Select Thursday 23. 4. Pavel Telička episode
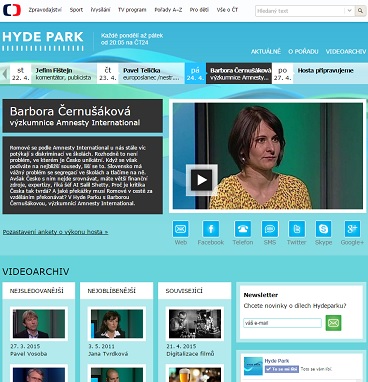Viewport: 368px width, 382px height. (141, 73)
